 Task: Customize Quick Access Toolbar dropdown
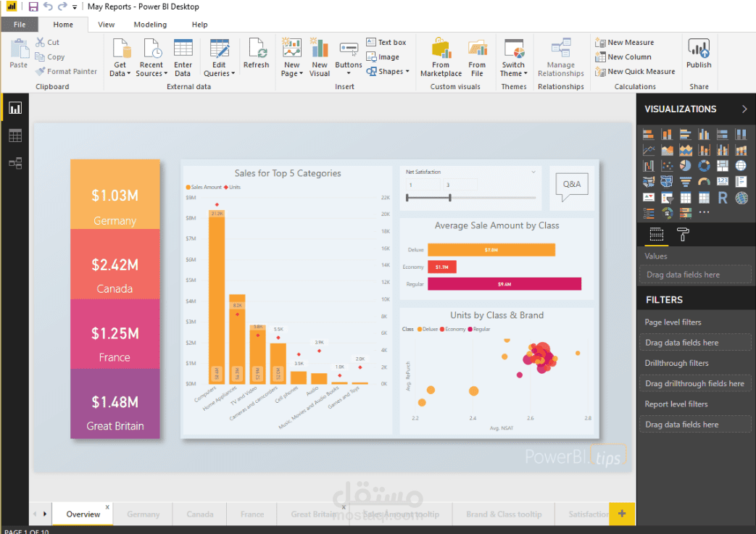[75, 7]
